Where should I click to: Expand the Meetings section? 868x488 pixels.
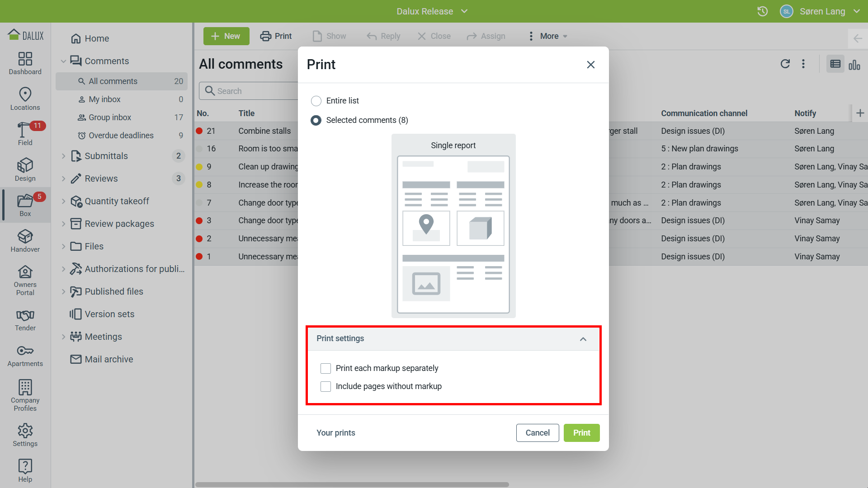pos(63,337)
